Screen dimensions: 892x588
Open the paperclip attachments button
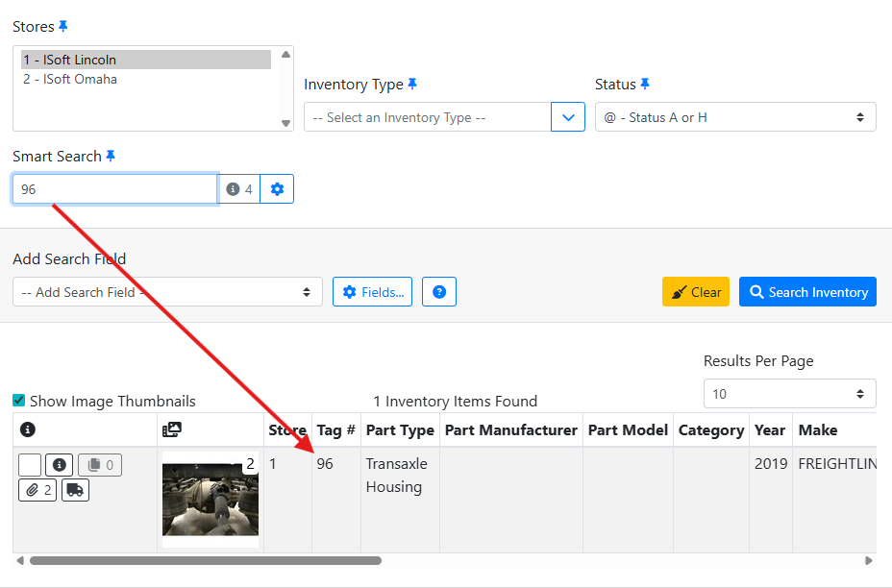(38, 490)
